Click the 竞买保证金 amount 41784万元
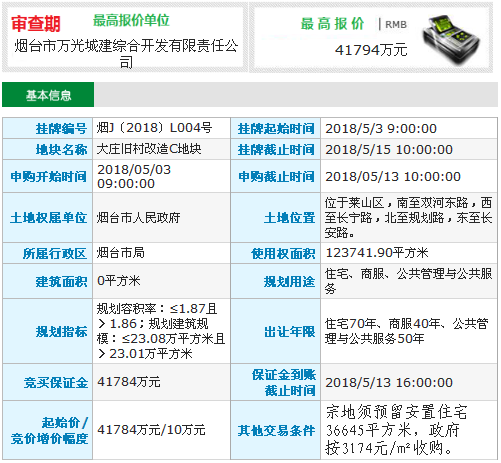 129,382
